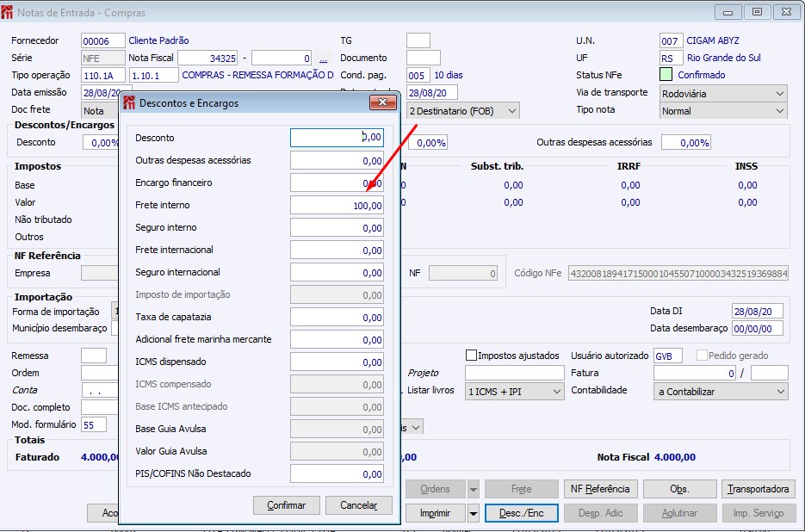
Task: Click the Rio Grande do Sul text
Action: coord(724,58)
